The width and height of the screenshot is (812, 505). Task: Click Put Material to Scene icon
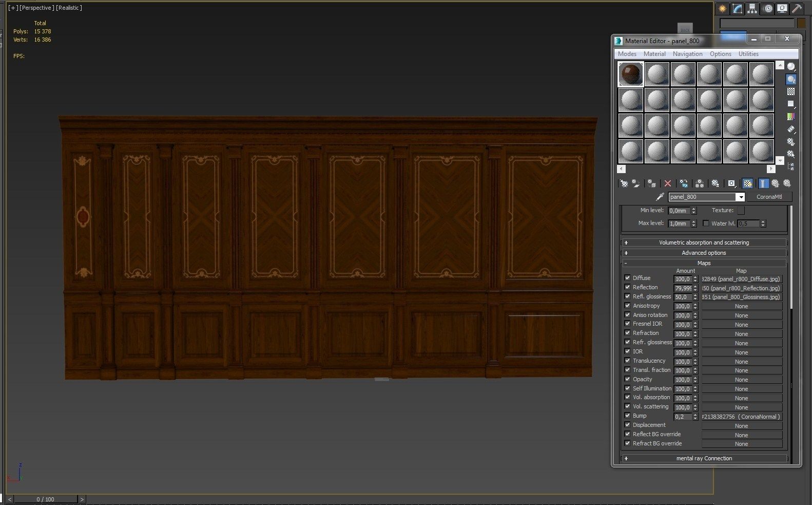click(x=636, y=183)
